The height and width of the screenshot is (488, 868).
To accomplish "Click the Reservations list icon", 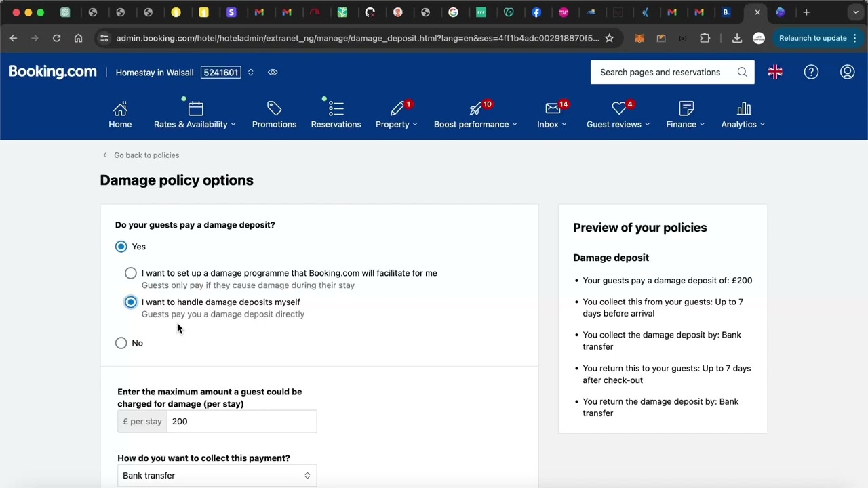I will (x=336, y=108).
